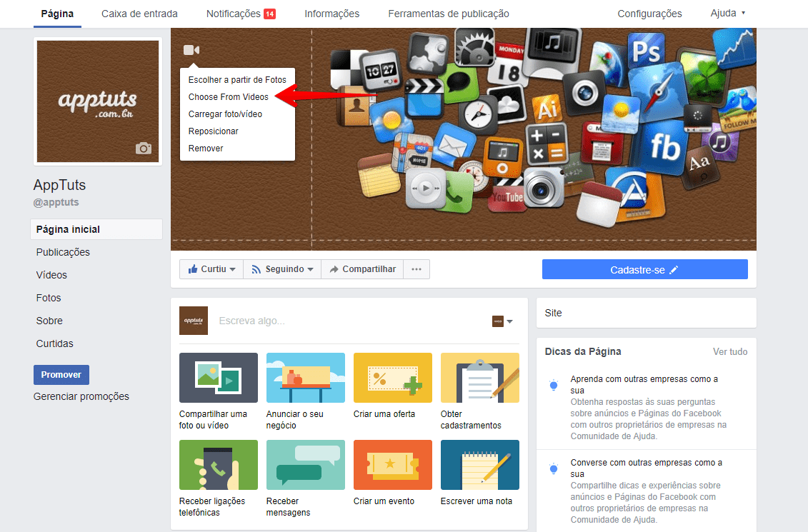This screenshot has width=808, height=532.
Task: Open Sobre in sidebar
Action: [49, 321]
